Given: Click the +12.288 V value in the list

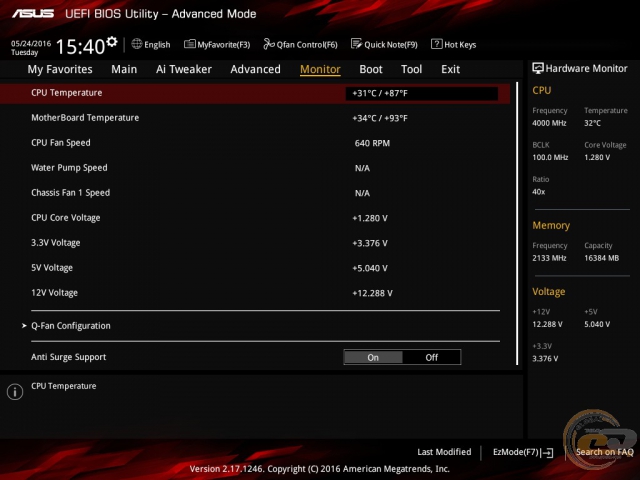Looking at the screenshot, I should click(x=372, y=293).
